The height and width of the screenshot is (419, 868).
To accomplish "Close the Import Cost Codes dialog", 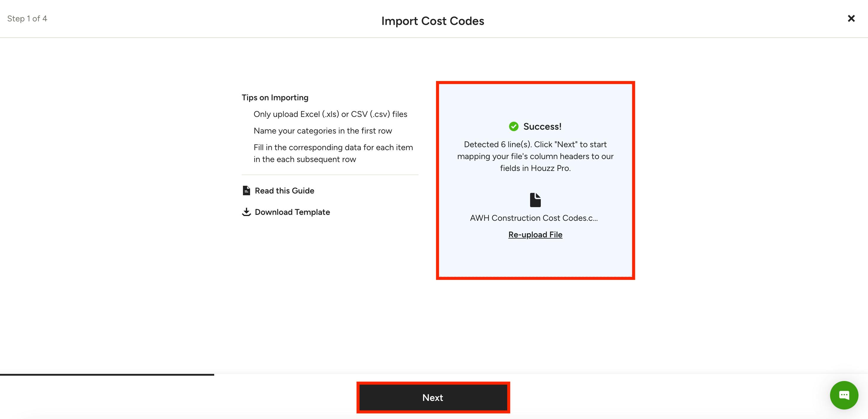I will 851,18.
